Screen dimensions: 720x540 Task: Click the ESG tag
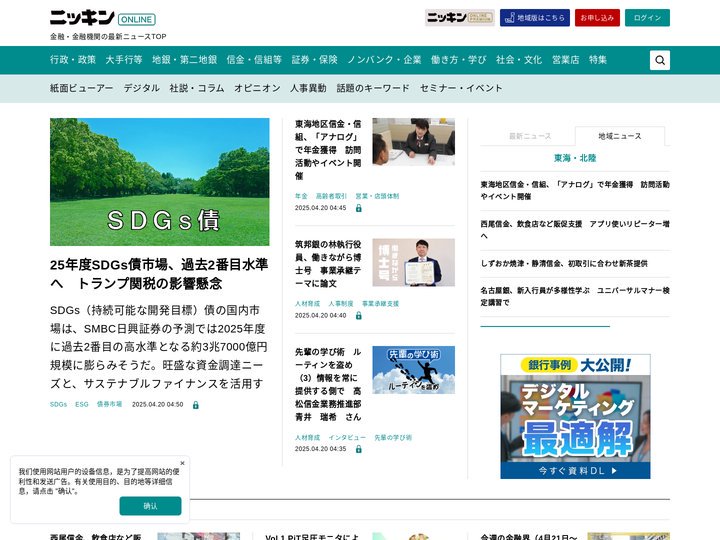tap(82, 405)
